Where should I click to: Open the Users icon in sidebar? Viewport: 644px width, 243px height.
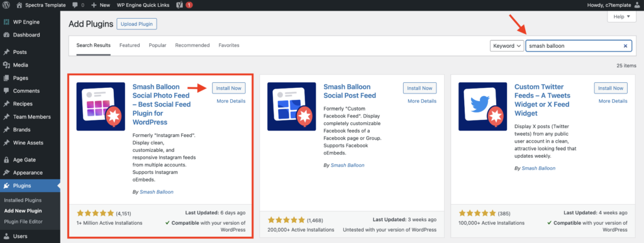tap(6, 236)
